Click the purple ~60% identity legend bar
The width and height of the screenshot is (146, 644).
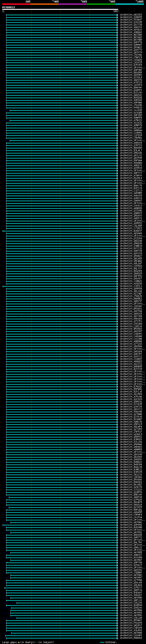73,4
